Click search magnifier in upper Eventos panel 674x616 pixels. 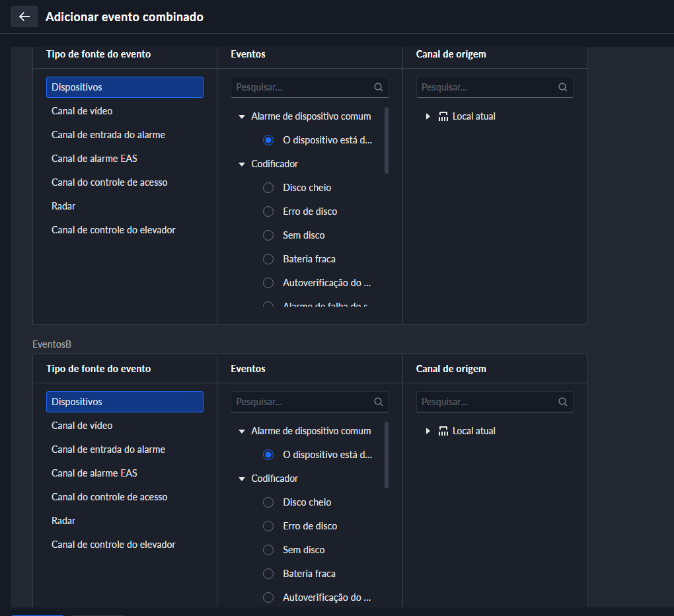pos(379,87)
